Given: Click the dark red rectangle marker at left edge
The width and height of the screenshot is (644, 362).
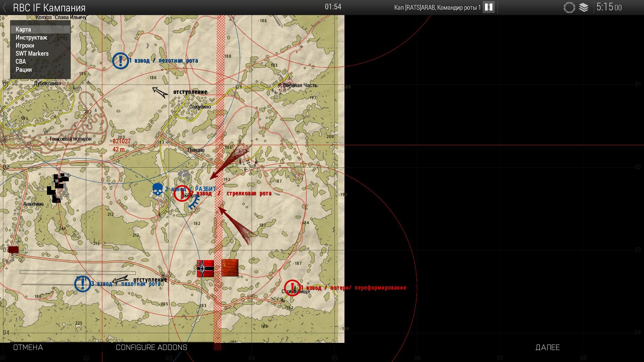Looking at the screenshot, I should point(13,249).
